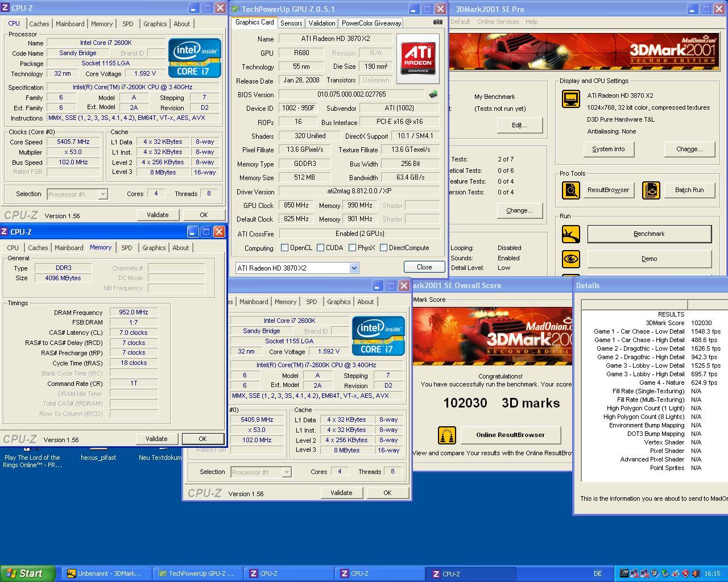
Task: Click the volume speaker tray icon
Action: point(696,573)
